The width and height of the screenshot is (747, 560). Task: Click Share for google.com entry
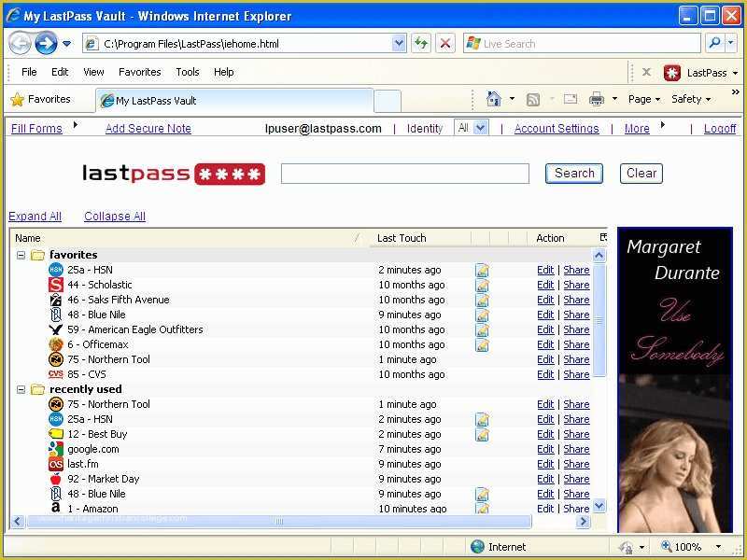coord(576,450)
